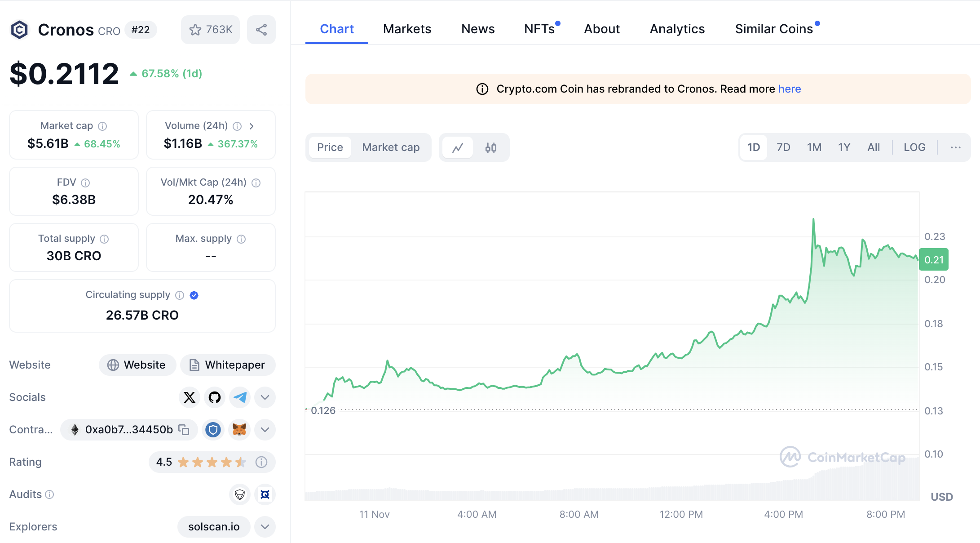Set chart range to All
This screenshot has width=980, height=543.
point(874,147)
